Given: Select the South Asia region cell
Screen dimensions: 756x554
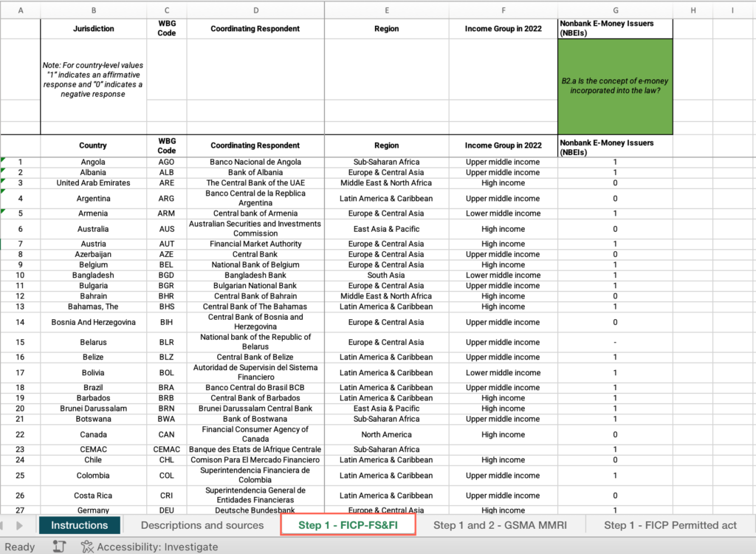Looking at the screenshot, I should coord(387,276).
